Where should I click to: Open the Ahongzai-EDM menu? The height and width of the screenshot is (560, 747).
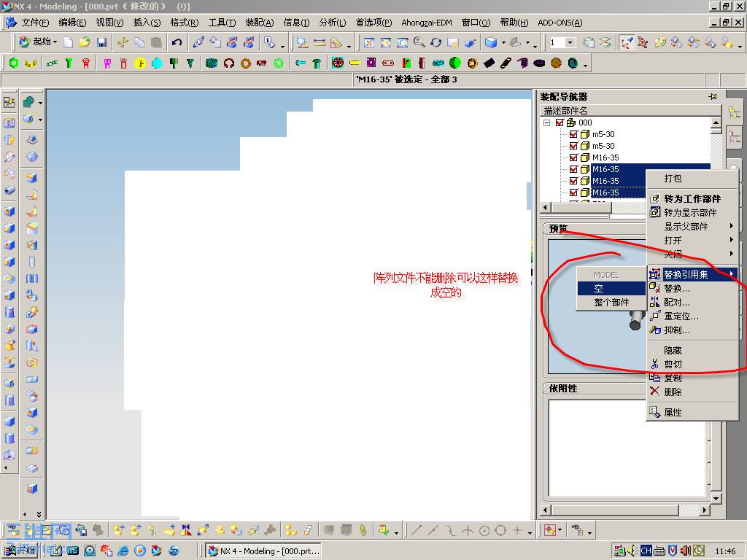click(426, 23)
